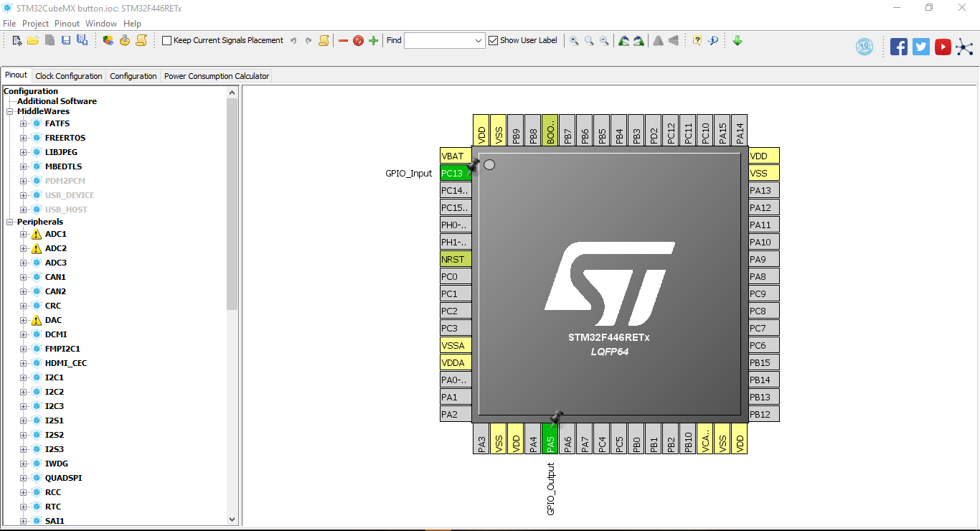
Task: Open the help question-mark icon
Action: click(697, 40)
